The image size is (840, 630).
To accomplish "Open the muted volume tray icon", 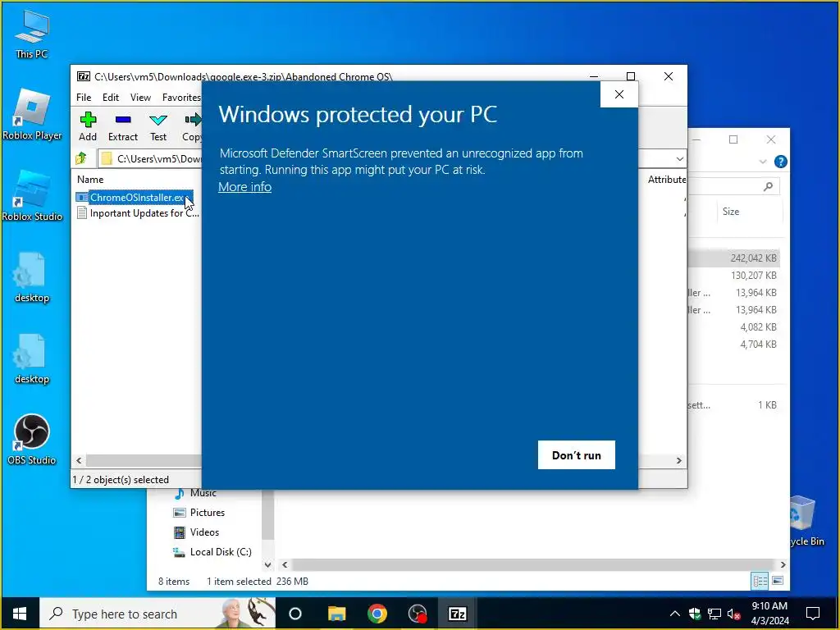I will point(733,614).
